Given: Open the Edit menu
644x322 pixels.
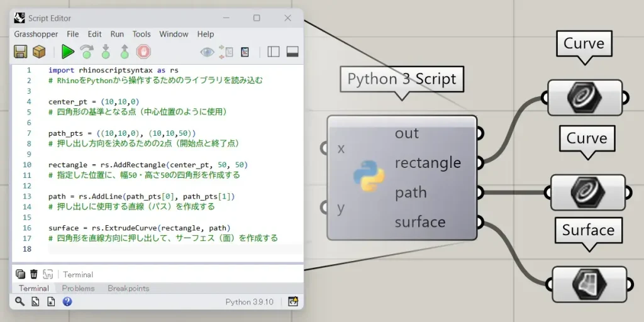Looking at the screenshot, I should (94, 34).
